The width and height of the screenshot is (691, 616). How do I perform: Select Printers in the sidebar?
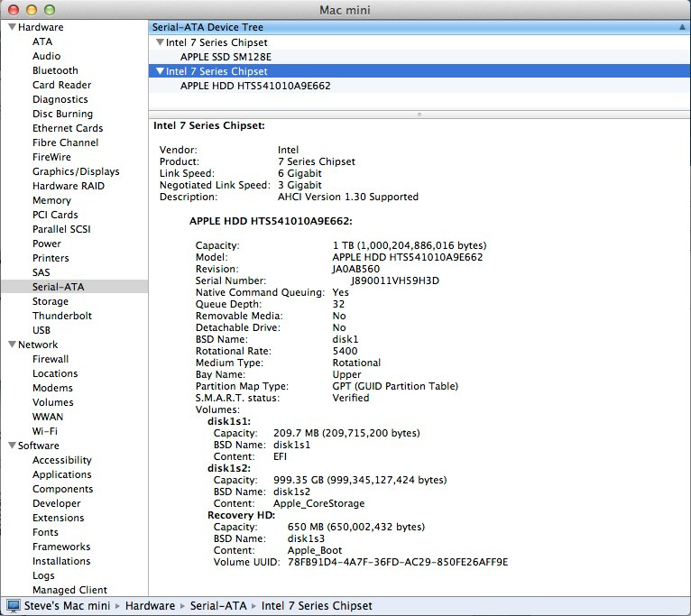tap(51, 258)
